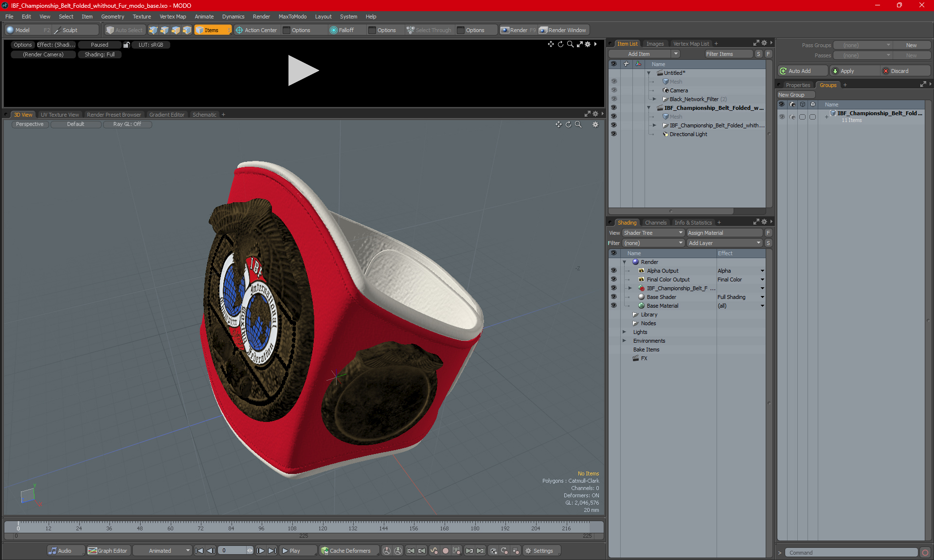The image size is (934, 560).
Task: Collapse the Render shader tree node
Action: click(624, 262)
